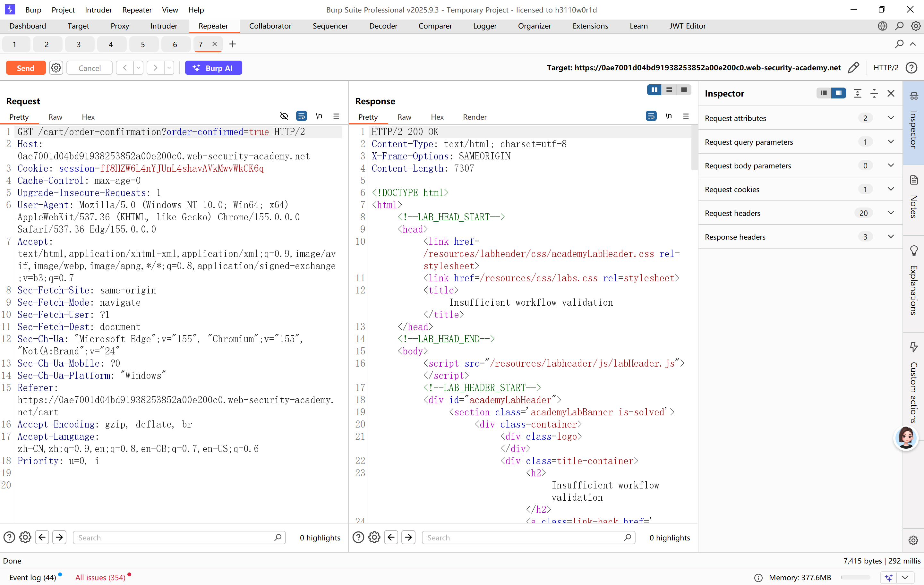Viewport: 924px width, 585px height.
Task: Switch to the Proxy tab
Action: [x=120, y=26]
